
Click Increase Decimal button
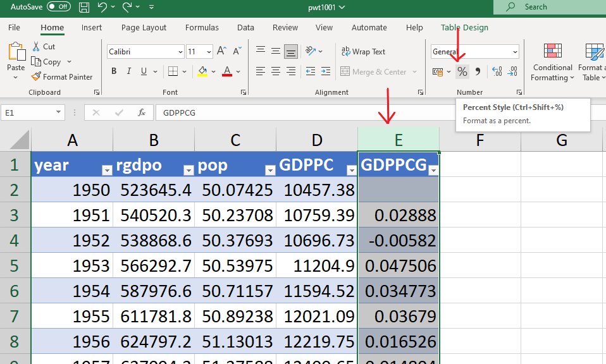click(497, 72)
